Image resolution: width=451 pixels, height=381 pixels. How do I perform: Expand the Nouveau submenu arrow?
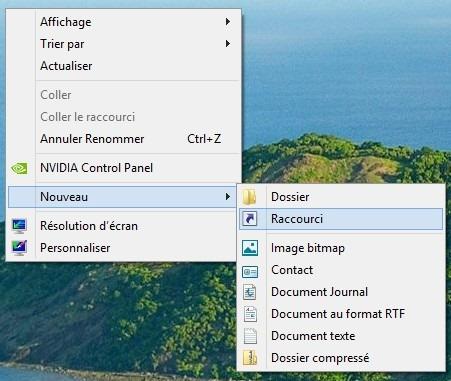tap(228, 197)
